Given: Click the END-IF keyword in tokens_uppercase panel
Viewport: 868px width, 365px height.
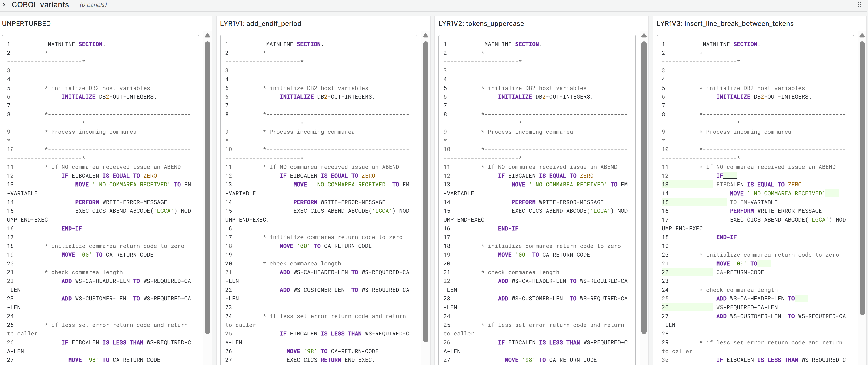Looking at the screenshot, I should (x=508, y=228).
